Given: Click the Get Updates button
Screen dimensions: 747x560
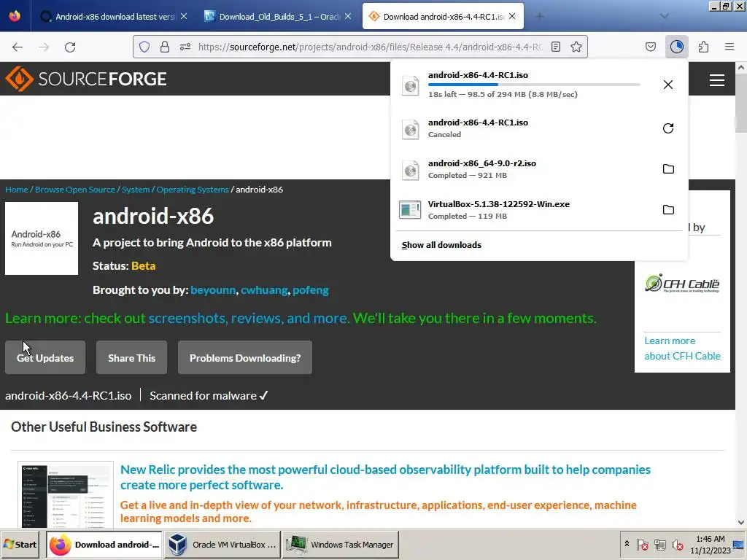Looking at the screenshot, I should pos(45,357).
